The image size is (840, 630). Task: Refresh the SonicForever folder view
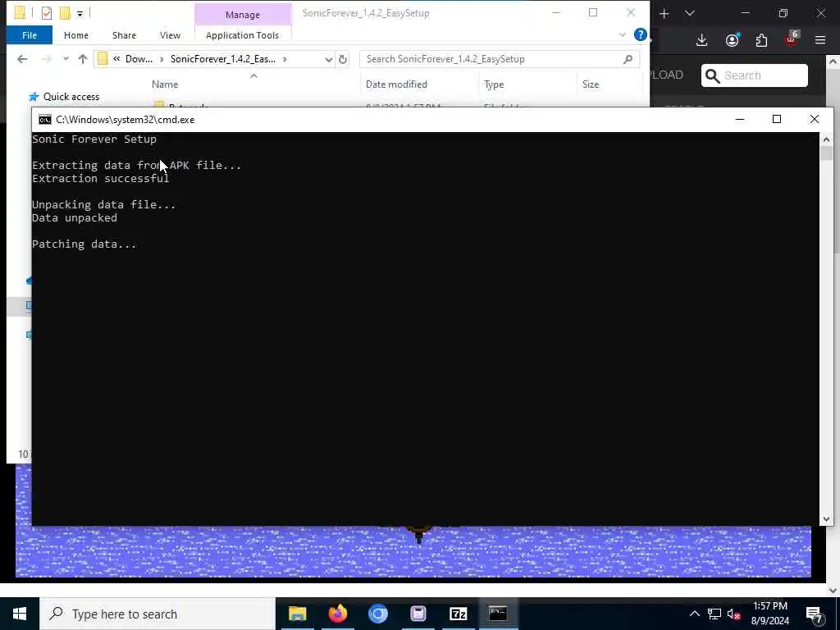[x=343, y=59]
